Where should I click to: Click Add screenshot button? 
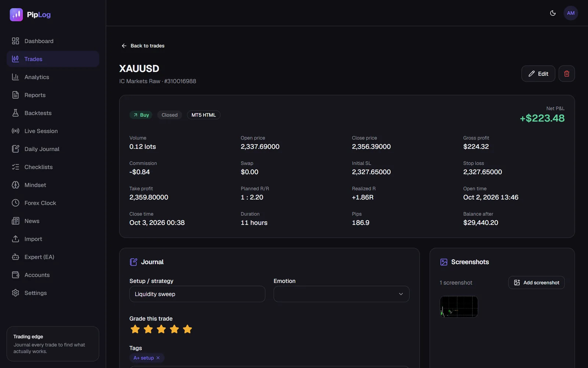pos(537,283)
